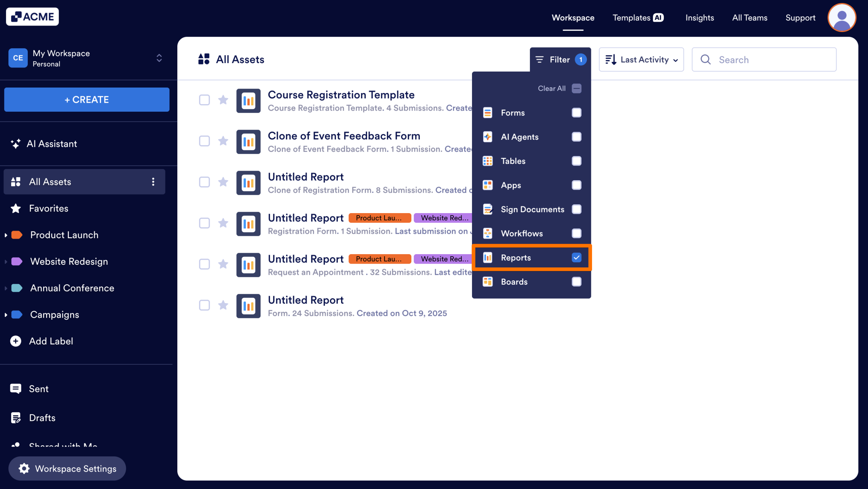The width and height of the screenshot is (868, 489).
Task: Open the Last Activity sort dropdown
Action: (641, 59)
